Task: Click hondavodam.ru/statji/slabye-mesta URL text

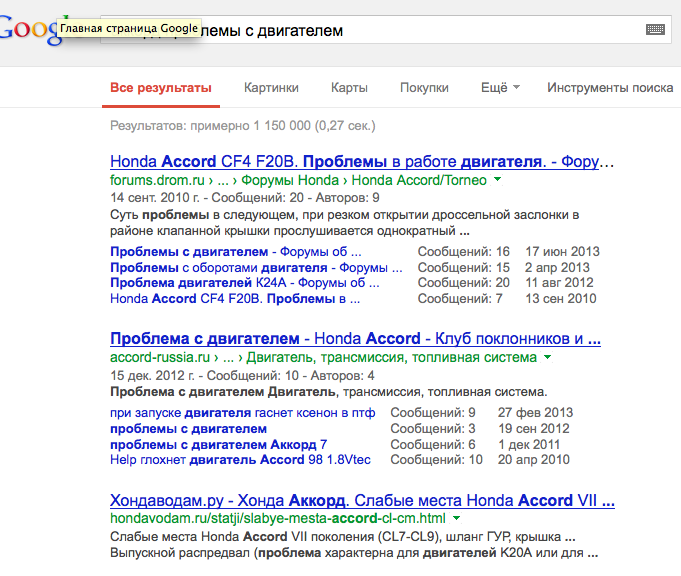Action: (278, 518)
